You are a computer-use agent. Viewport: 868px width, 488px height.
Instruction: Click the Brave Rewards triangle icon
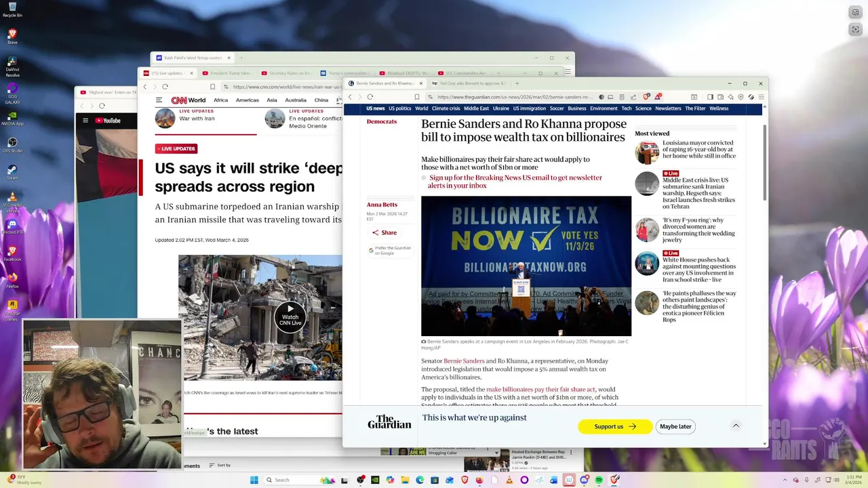(x=657, y=97)
